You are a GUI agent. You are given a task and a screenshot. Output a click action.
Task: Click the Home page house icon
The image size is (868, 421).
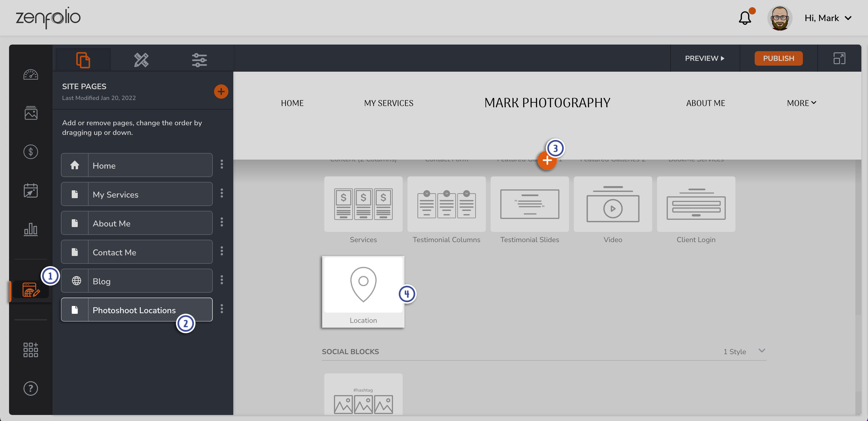[75, 165]
